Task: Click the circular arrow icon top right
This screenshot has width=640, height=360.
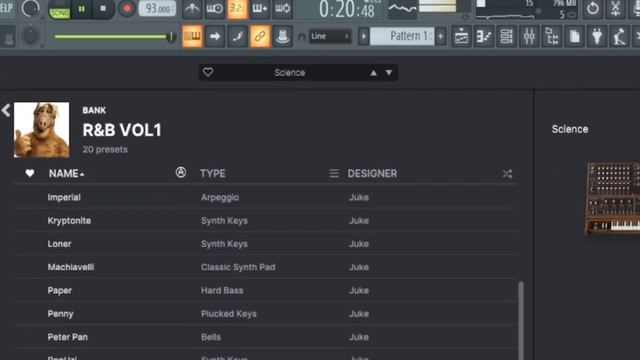Action: [x=593, y=8]
